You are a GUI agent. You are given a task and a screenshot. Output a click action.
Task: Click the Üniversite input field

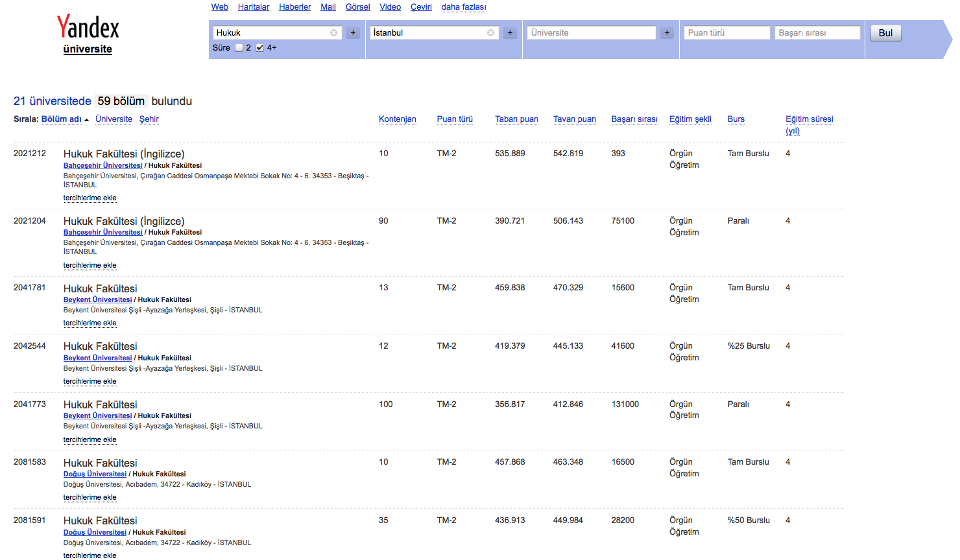[x=592, y=32]
